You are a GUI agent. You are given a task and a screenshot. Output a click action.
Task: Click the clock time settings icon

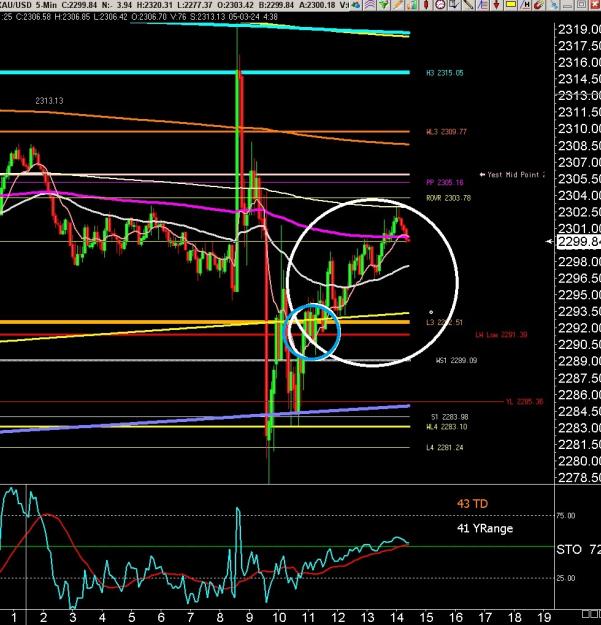click(440, 5)
